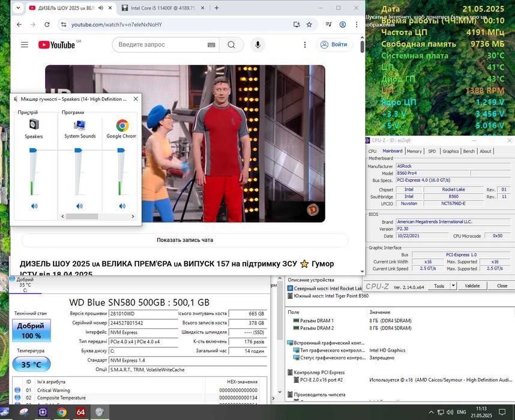Click Показать запись чата button
Screen dimensions: 515x420
pyautogui.click(x=185, y=240)
